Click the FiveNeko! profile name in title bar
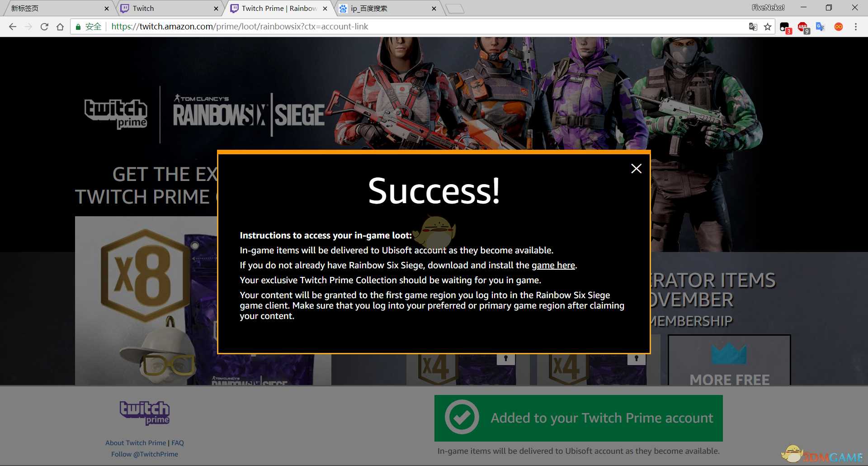Screen dimensions: 868x466 768,8
